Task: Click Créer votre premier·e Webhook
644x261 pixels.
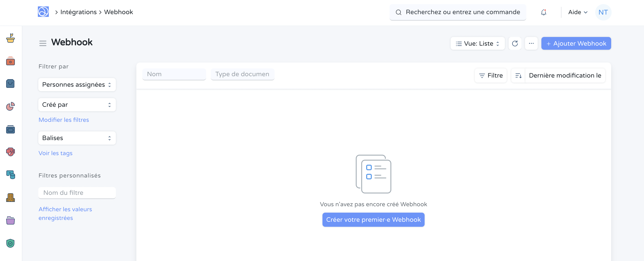Action: click(x=373, y=219)
